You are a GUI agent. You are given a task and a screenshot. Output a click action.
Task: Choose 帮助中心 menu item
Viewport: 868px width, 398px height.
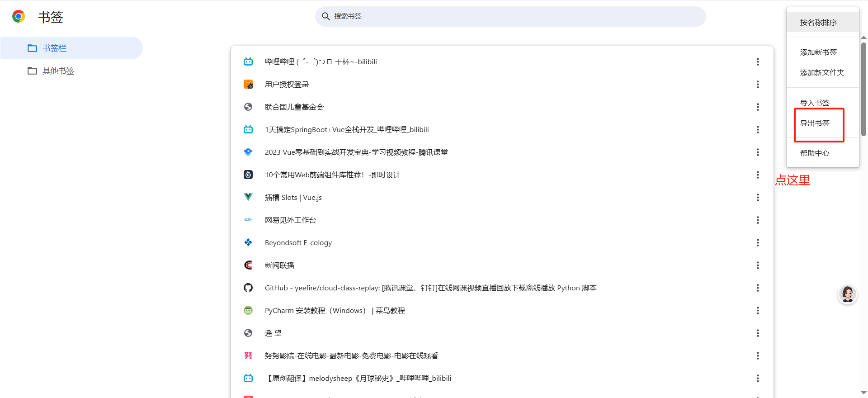click(x=822, y=153)
